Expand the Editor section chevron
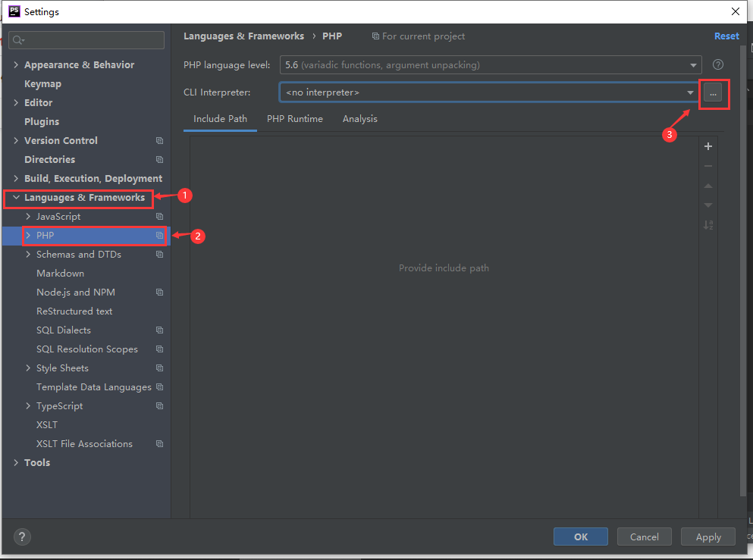753x560 pixels. coord(16,103)
